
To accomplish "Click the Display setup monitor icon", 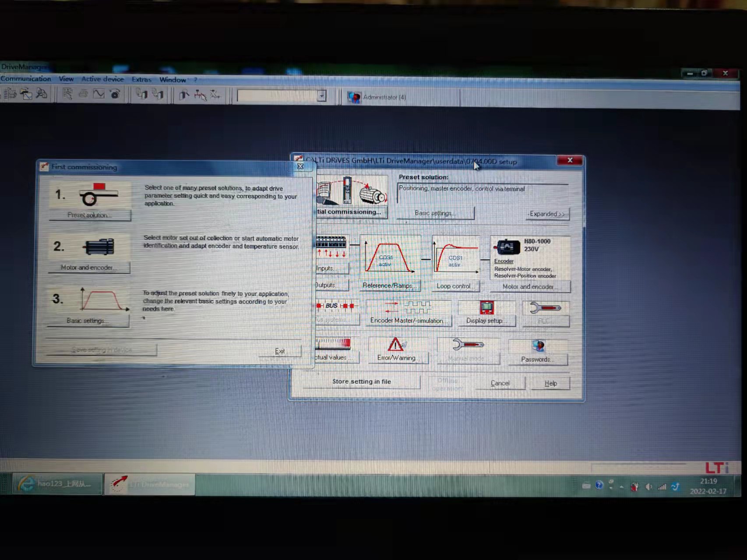I will tap(486, 308).
